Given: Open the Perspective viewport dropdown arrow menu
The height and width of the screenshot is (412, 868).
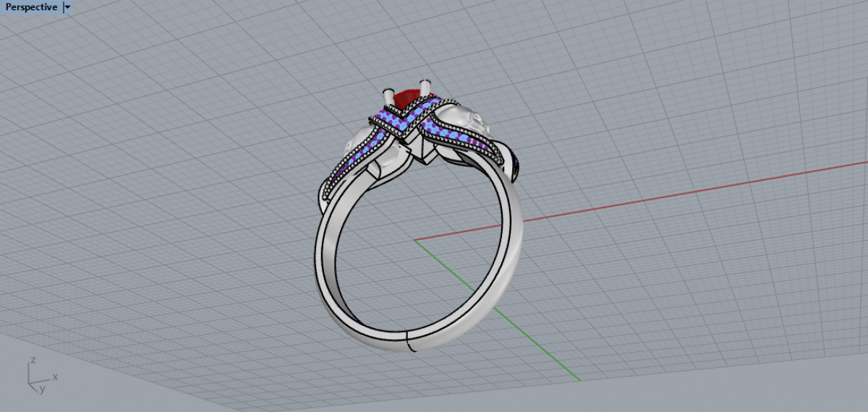Looking at the screenshot, I should (67, 7).
